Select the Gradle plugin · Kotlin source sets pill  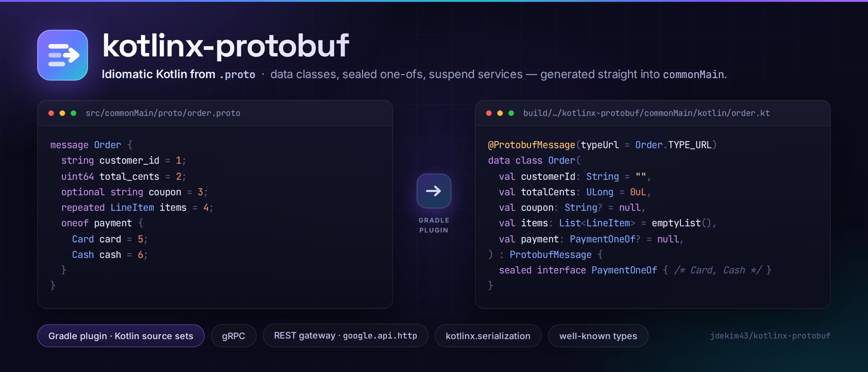pyautogui.click(x=121, y=336)
